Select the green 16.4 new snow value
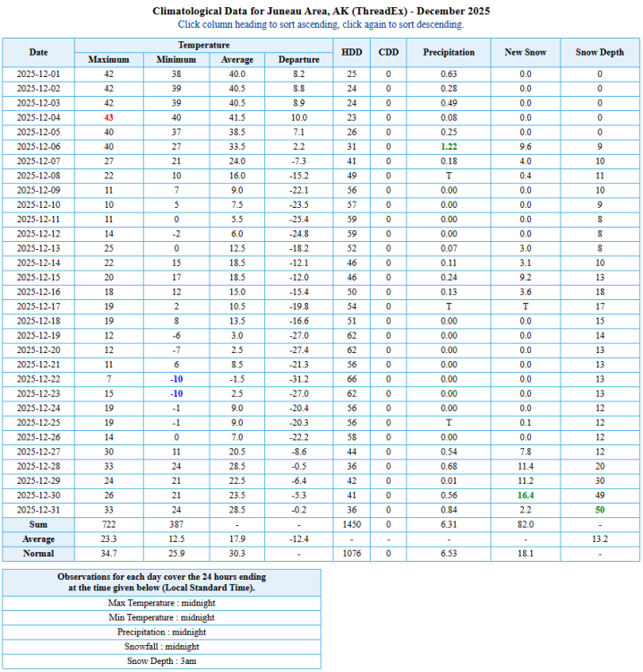The width and height of the screenshot is (643, 672). (x=526, y=495)
